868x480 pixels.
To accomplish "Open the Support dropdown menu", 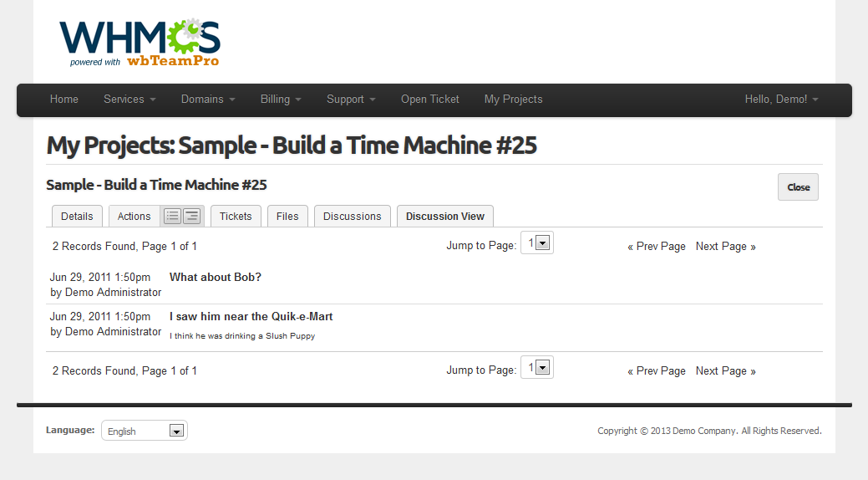I will [x=351, y=100].
